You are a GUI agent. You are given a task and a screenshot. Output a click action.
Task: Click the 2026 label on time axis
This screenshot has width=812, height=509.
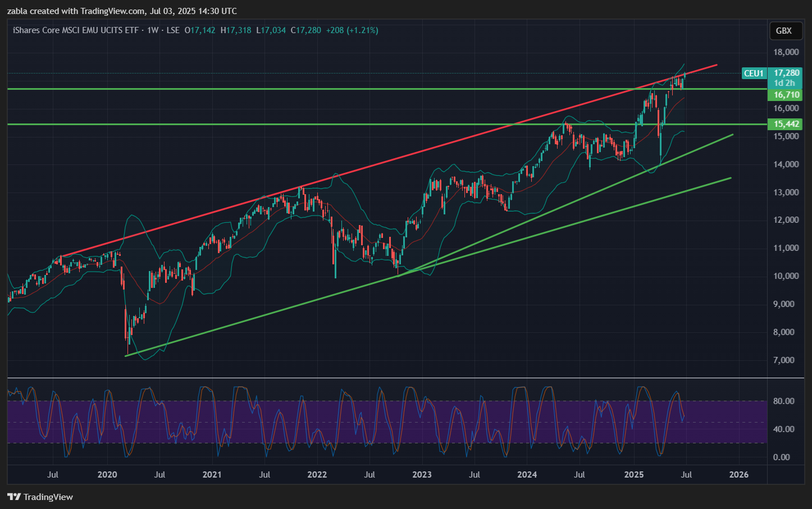pos(738,474)
